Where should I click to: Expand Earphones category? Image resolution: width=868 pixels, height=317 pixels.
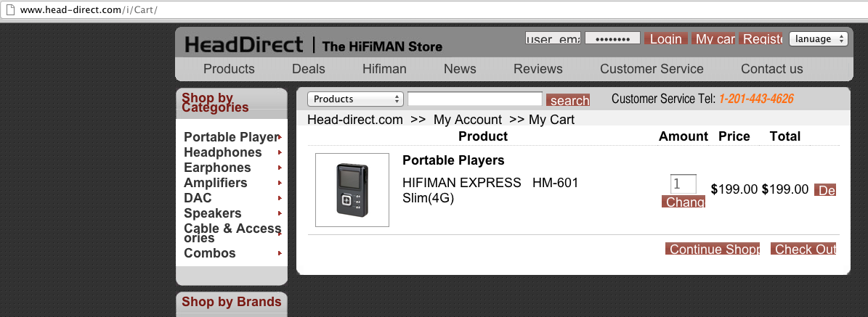[233, 168]
